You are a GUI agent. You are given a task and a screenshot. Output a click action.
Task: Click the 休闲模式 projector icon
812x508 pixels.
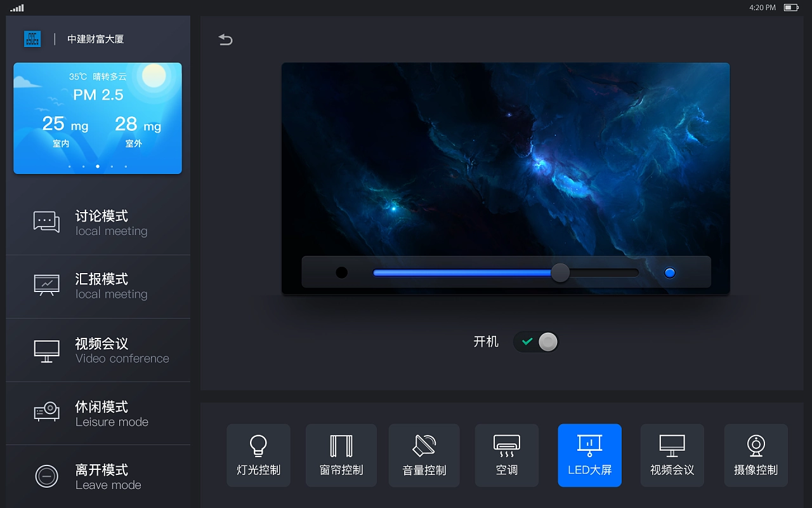point(46,411)
